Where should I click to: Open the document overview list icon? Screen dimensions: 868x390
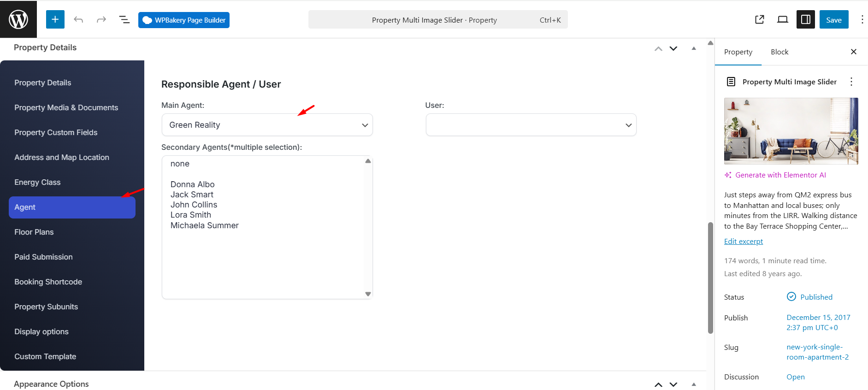coord(124,19)
